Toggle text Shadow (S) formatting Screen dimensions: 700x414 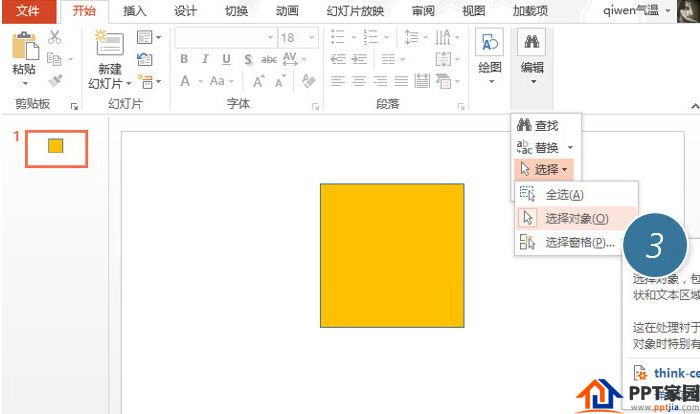[x=248, y=59]
